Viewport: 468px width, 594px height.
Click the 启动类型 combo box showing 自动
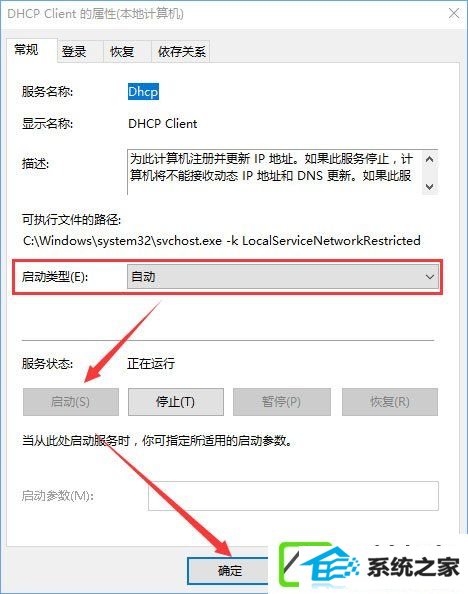283,277
